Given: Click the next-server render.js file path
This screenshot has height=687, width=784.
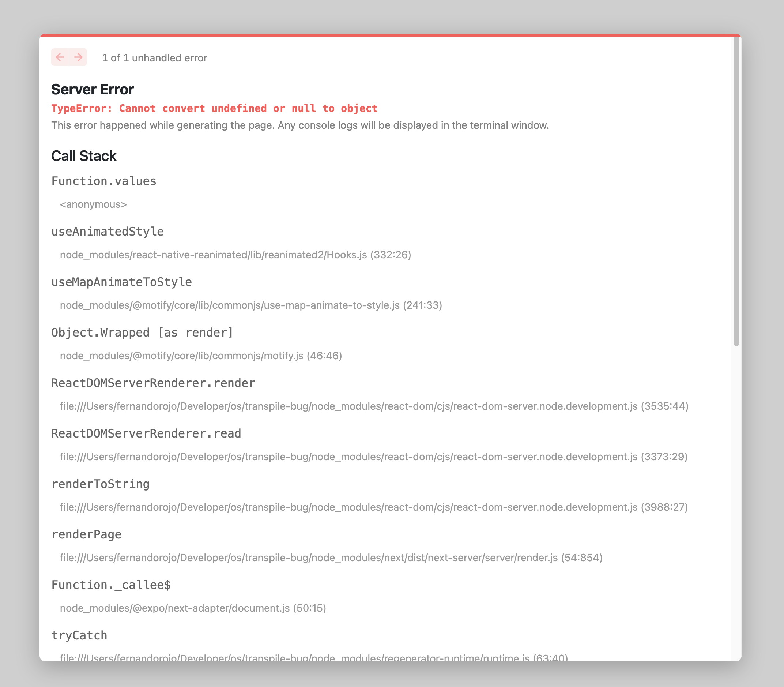Looking at the screenshot, I should coord(331,558).
